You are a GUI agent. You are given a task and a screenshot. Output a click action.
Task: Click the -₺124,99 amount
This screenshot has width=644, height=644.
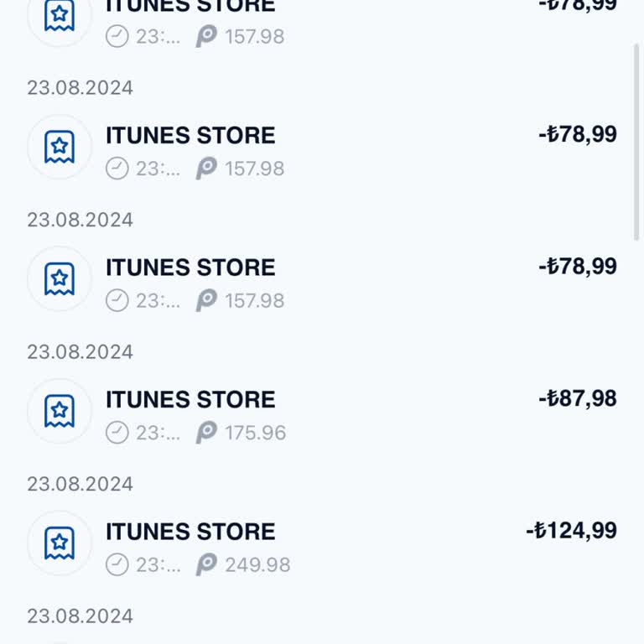pos(571,531)
